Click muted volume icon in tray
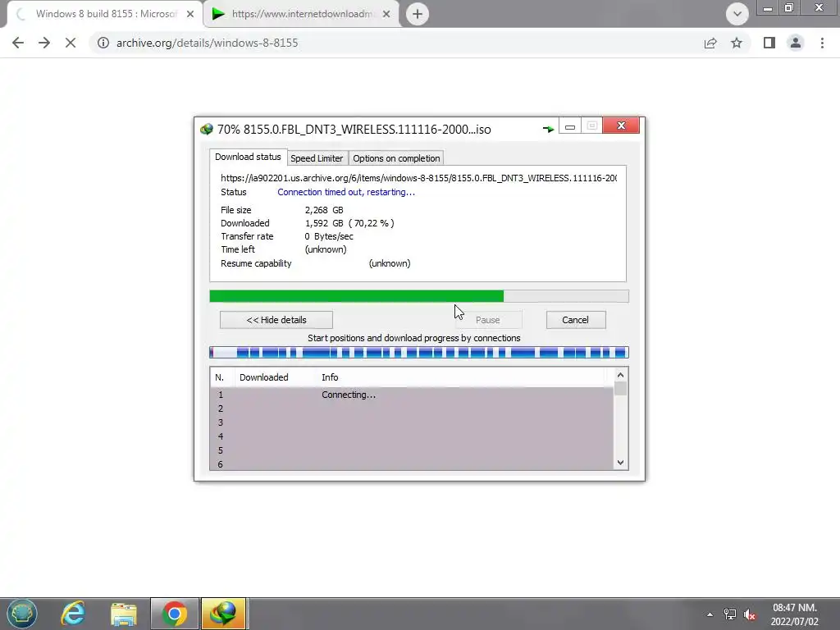The width and height of the screenshot is (840, 630). pyautogui.click(x=750, y=614)
